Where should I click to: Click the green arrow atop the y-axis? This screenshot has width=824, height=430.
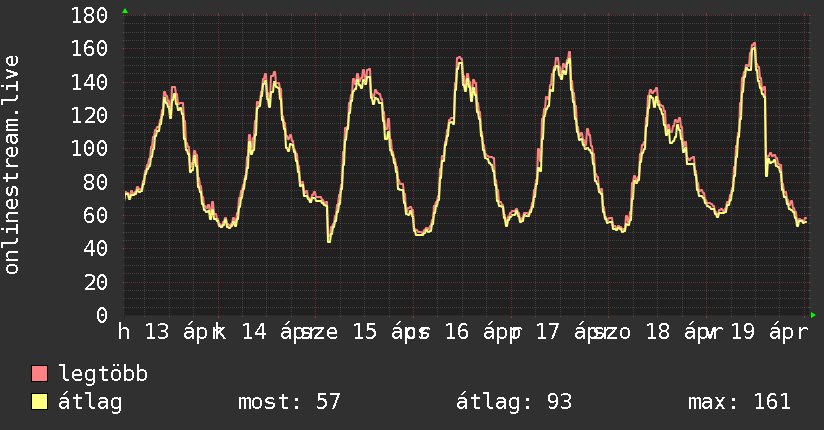[125, 11]
